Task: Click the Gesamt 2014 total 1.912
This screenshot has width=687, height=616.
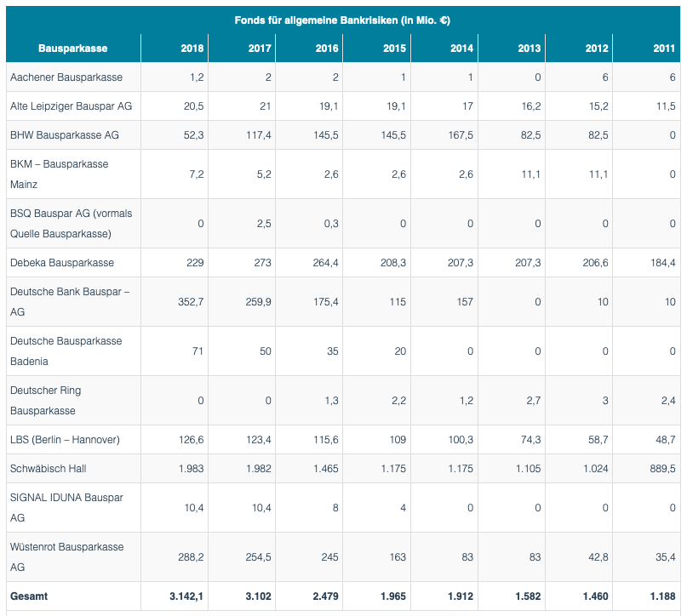Action: click(461, 596)
